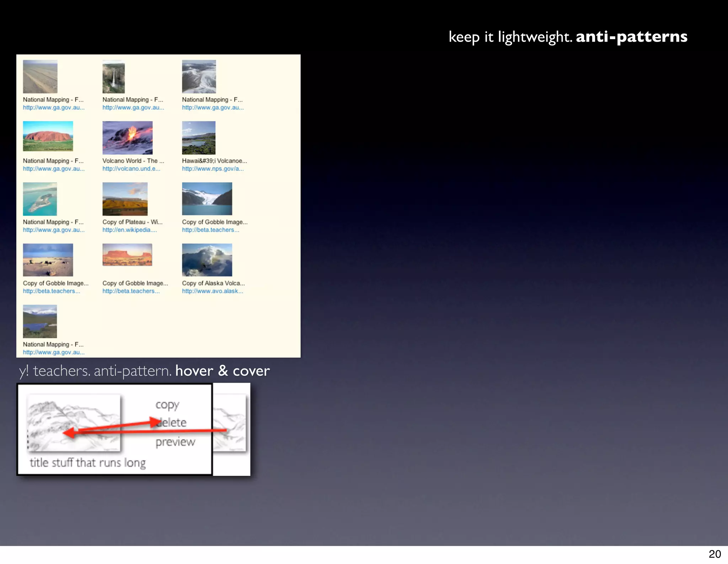Image resolution: width=728 pixels, height=564 pixels.
Task: Open ga.gov.au link under aerial island thumbnail
Action: click(54, 230)
